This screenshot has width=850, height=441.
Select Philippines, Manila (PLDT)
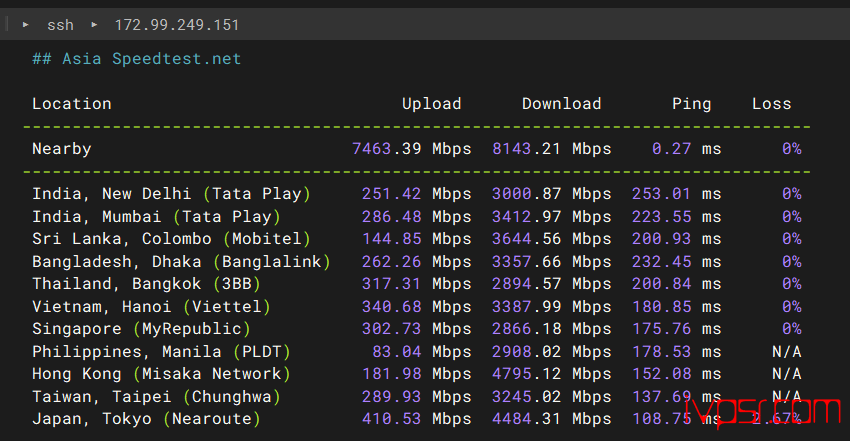pos(162,352)
